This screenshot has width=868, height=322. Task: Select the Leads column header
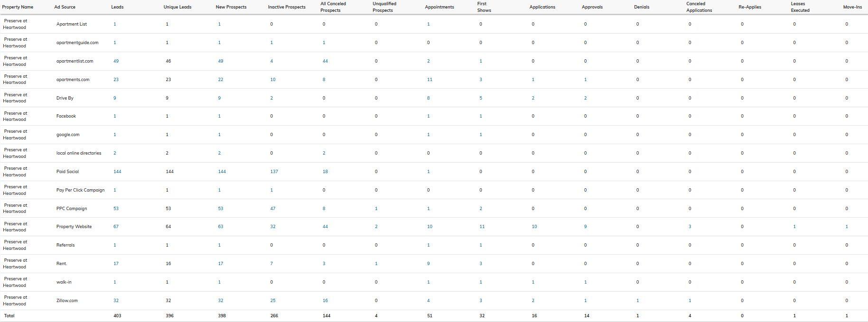(117, 7)
